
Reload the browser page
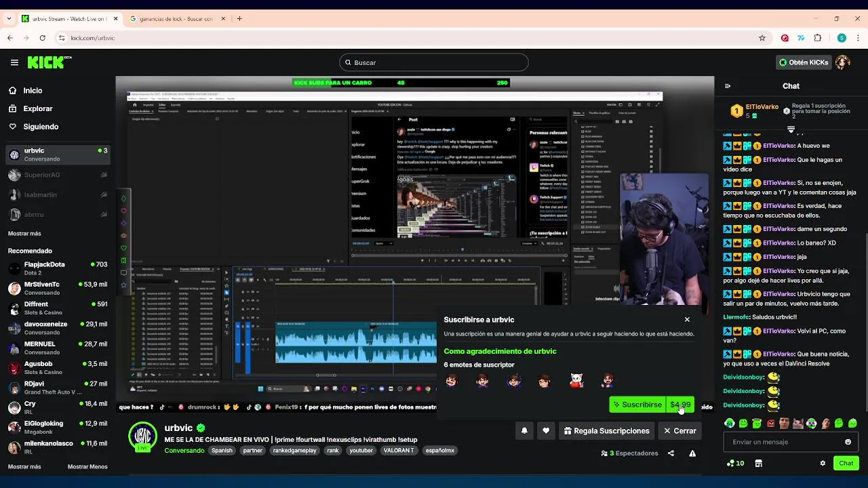click(x=42, y=38)
